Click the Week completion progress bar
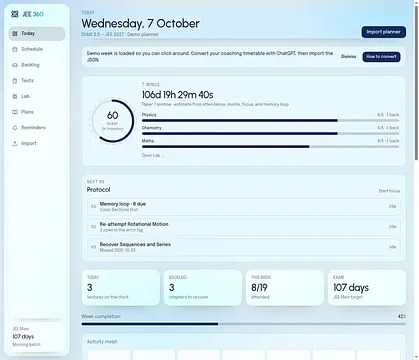 244,324
